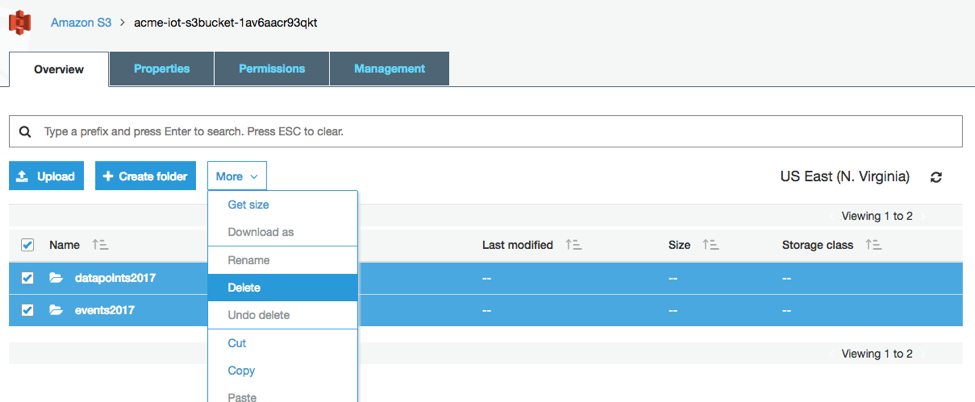Click the Create folder button
Image resolution: width=975 pixels, height=402 pixels.
[x=146, y=177]
